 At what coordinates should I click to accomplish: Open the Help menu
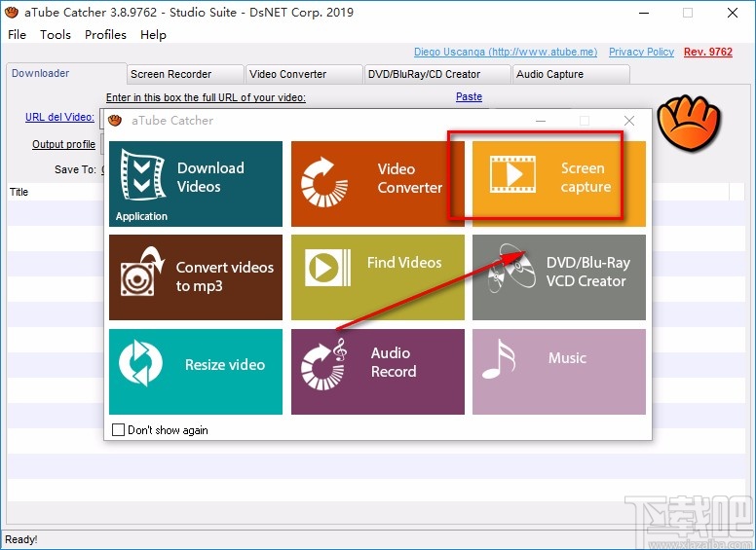[x=153, y=35]
